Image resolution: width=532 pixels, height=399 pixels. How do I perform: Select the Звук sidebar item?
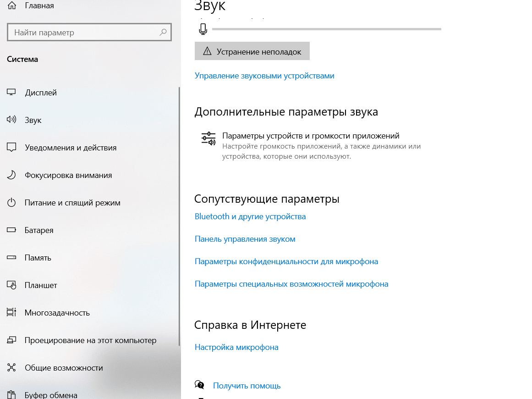[33, 120]
